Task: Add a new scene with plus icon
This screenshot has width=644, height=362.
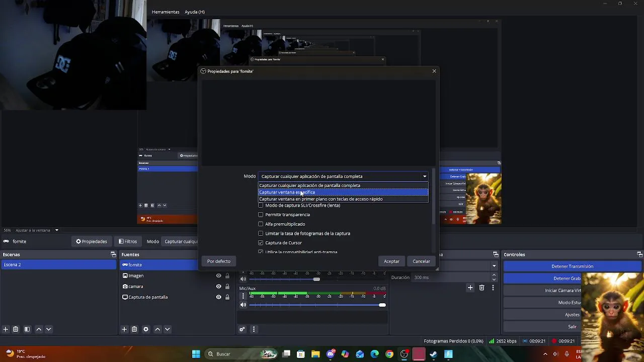Action: [6, 329]
